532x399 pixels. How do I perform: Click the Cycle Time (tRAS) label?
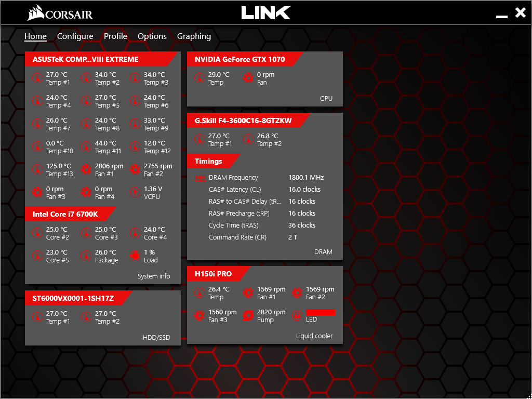click(233, 225)
